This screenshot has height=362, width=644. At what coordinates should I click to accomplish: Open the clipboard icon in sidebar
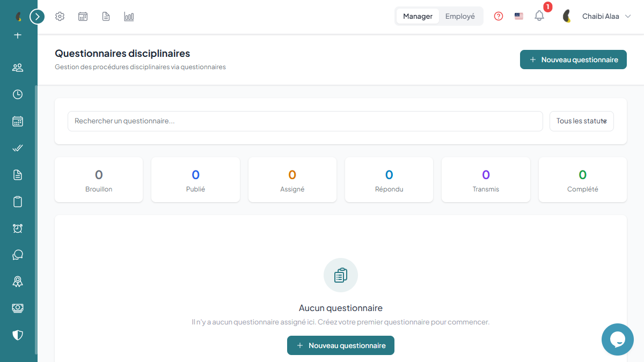coord(18,202)
